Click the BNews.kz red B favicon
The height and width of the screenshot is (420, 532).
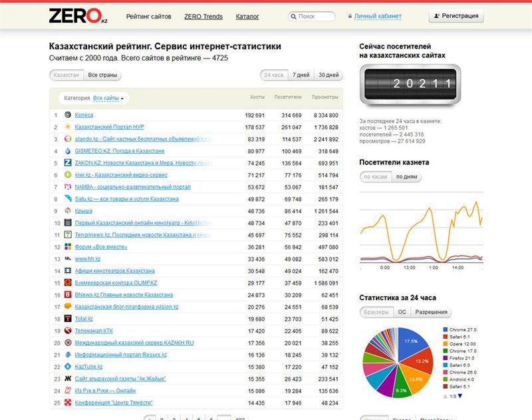click(x=68, y=294)
